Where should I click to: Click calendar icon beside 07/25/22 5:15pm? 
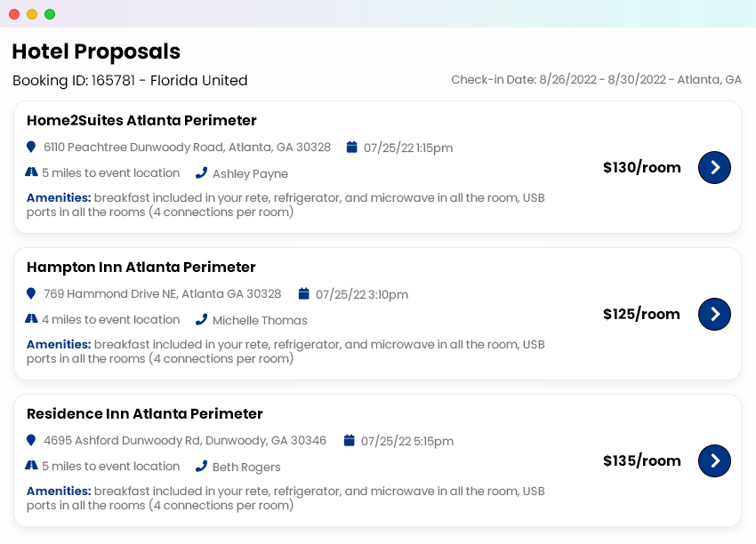[349, 440]
